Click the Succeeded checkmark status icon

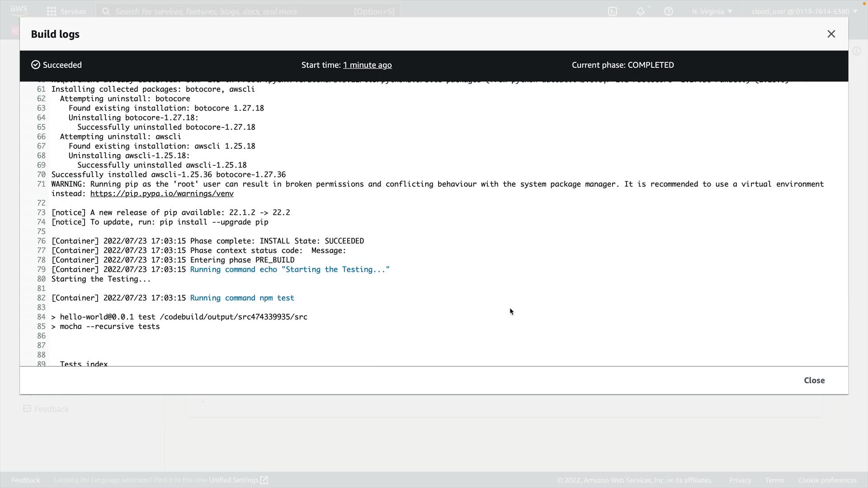pyautogui.click(x=36, y=65)
